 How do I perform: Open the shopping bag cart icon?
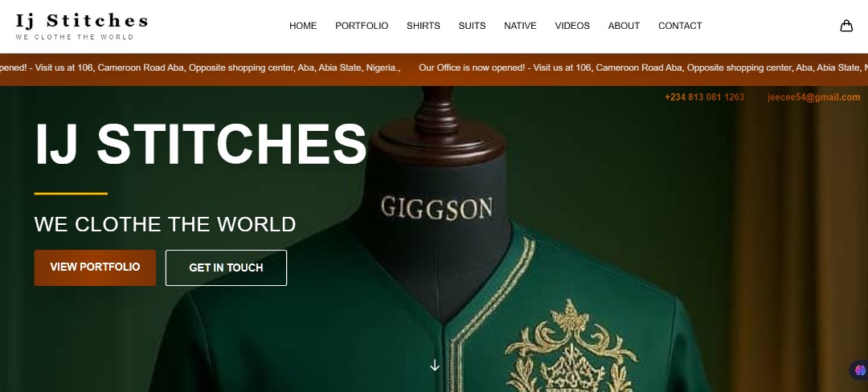tap(845, 26)
